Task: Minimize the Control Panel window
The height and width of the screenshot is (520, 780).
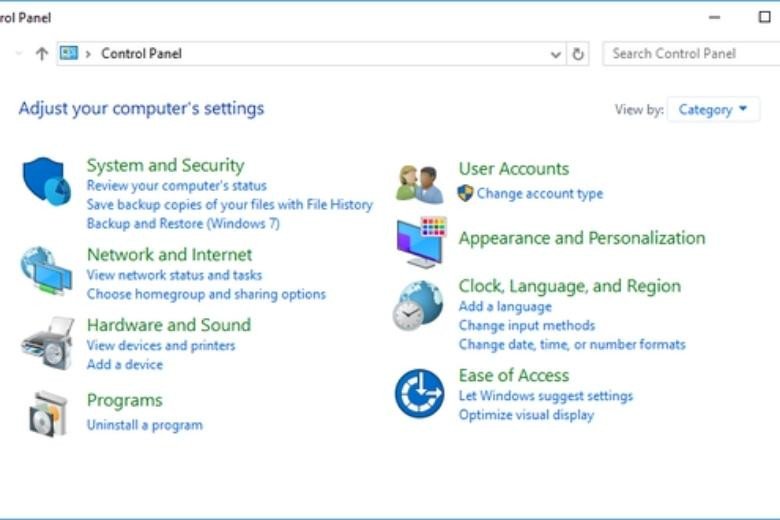Action: (x=714, y=17)
